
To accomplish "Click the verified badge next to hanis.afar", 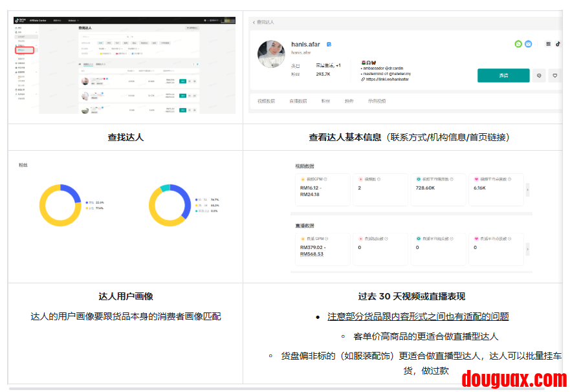I will (x=329, y=44).
